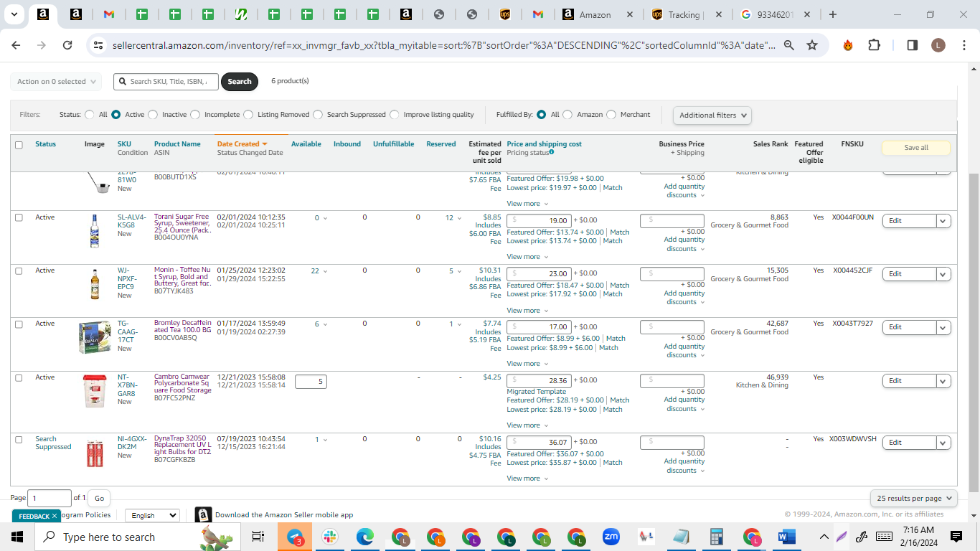
Task: Reload the Seller Central page
Action: 67,45
